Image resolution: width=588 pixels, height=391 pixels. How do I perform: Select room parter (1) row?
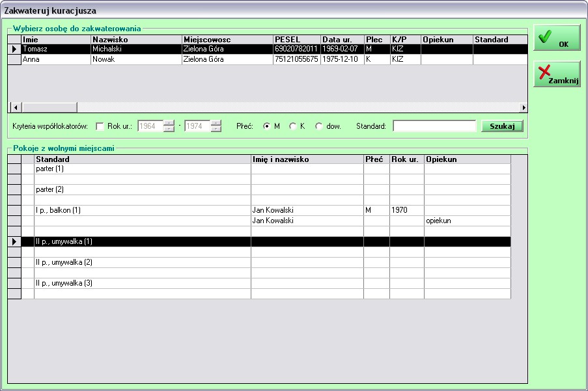click(x=142, y=169)
